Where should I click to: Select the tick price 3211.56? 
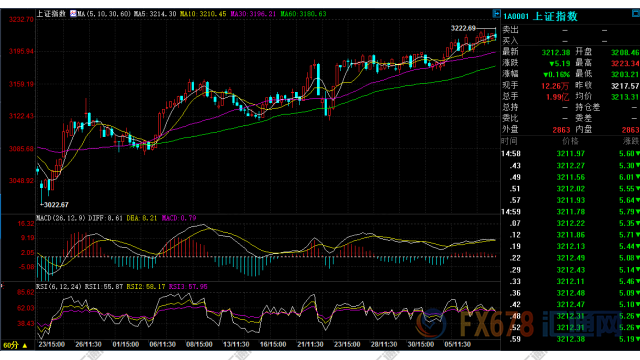571,177
